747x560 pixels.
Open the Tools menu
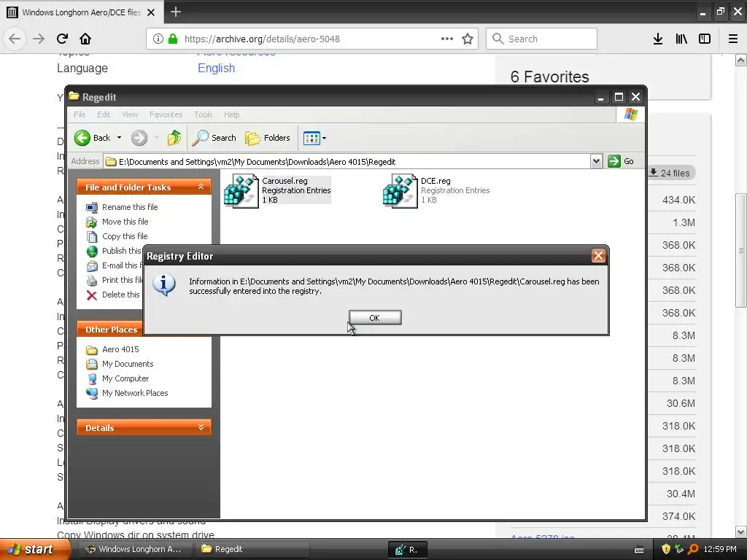click(203, 114)
